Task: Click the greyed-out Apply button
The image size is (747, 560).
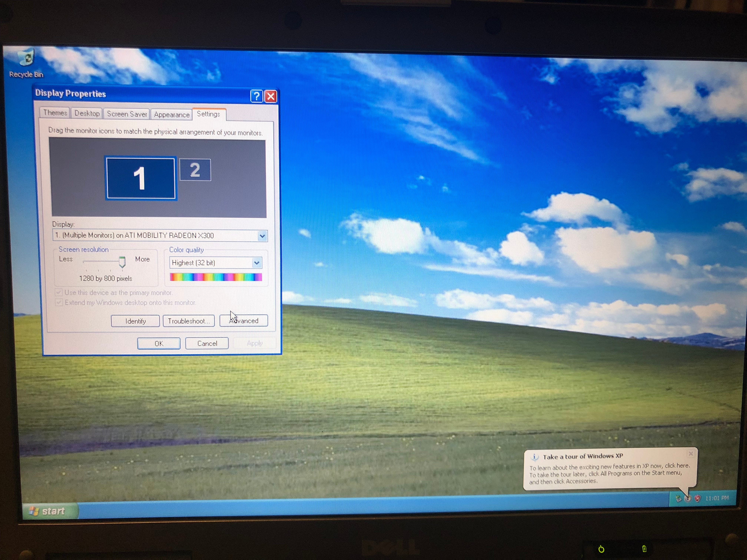Action: click(255, 343)
